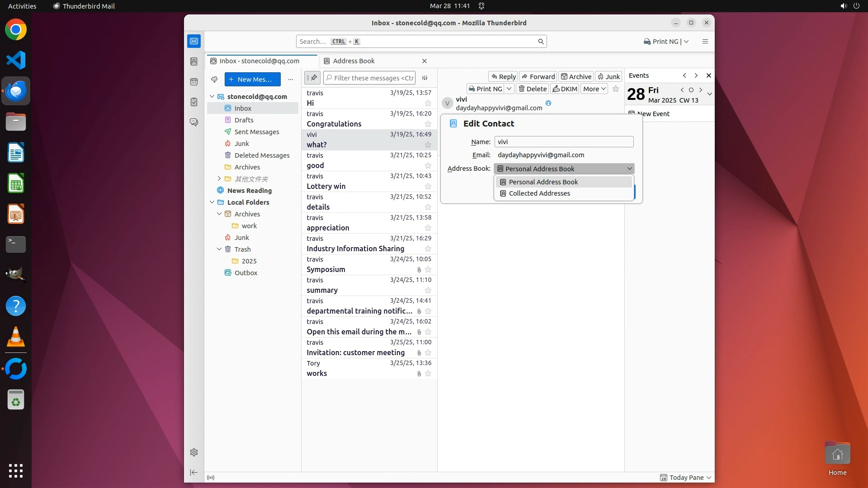This screenshot has height=488, width=868.
Task: Toggle quick filter bar pin button
Action: (x=312, y=78)
